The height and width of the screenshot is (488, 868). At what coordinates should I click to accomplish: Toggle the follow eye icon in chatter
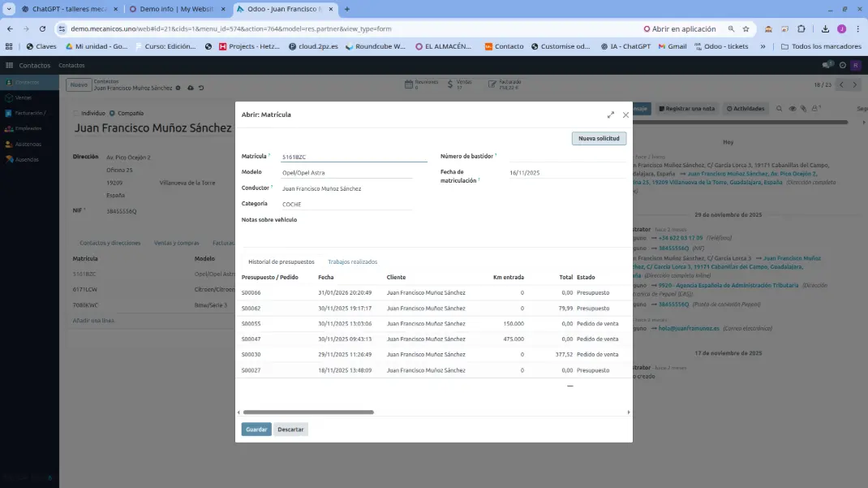coord(792,108)
